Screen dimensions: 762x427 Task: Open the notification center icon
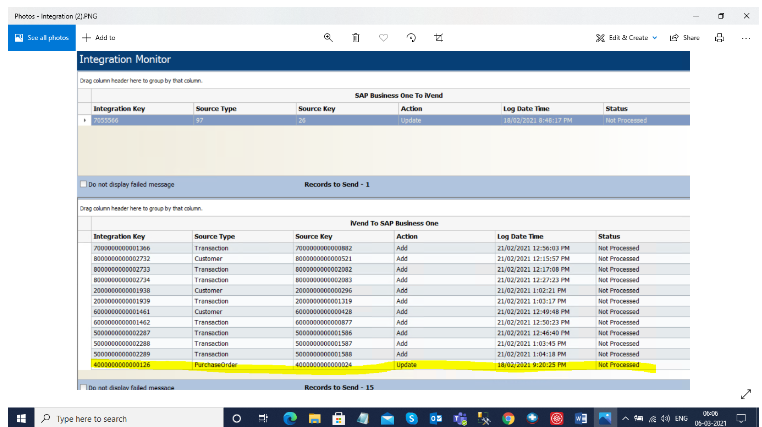741,418
